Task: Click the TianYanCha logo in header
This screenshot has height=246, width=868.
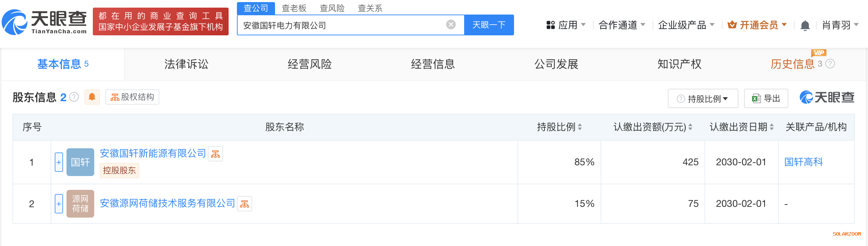Action: point(44,22)
